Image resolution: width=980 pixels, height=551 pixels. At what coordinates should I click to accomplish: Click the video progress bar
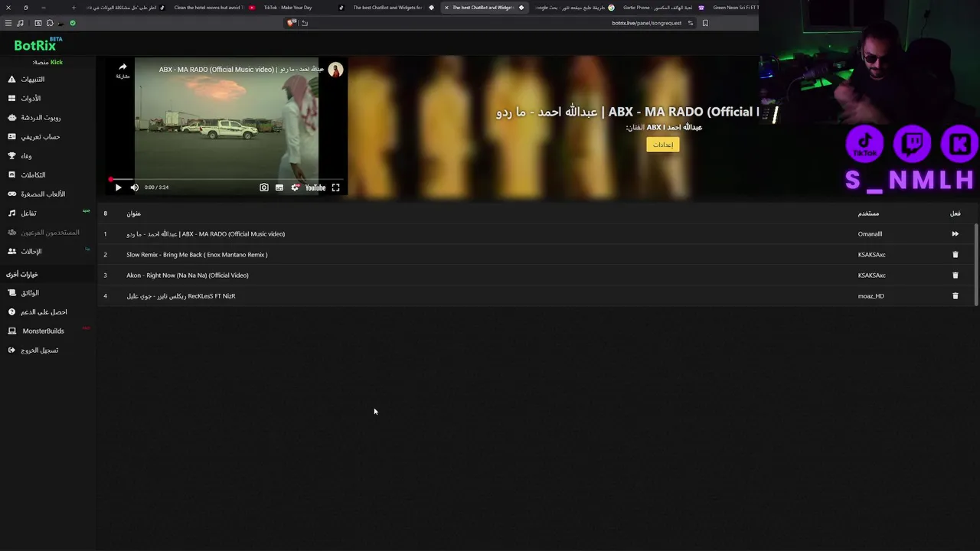click(x=227, y=180)
